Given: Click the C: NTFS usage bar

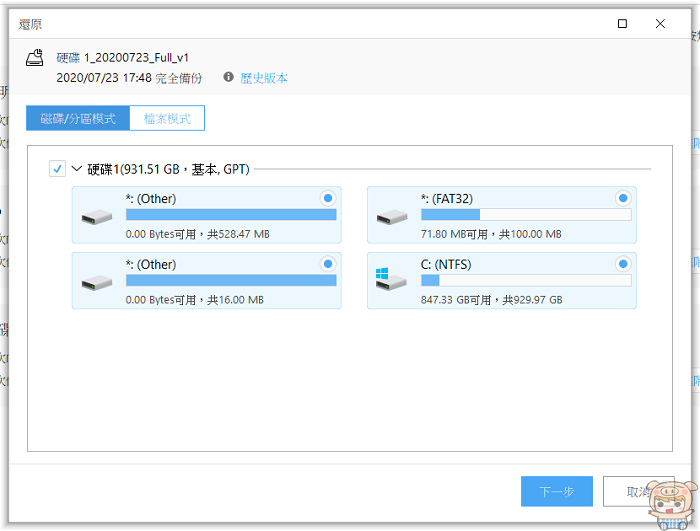Looking at the screenshot, I should [x=526, y=281].
